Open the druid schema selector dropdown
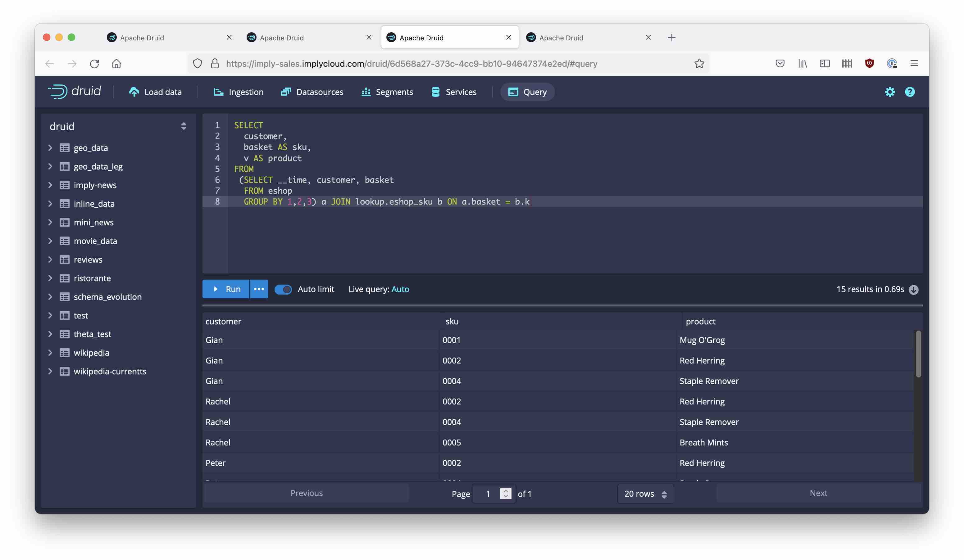 pyautogui.click(x=184, y=126)
